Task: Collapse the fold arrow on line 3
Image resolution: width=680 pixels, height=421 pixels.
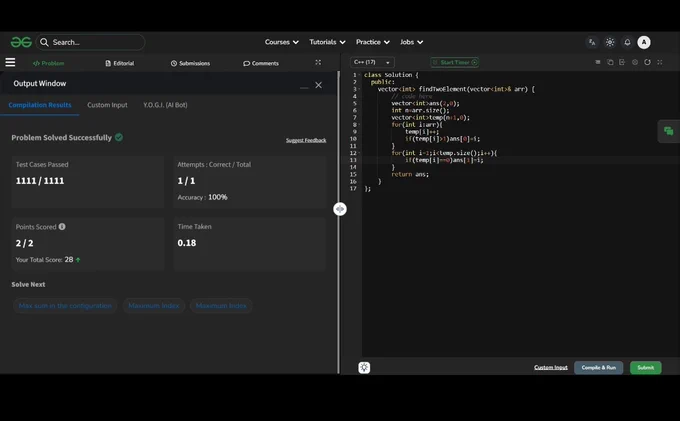Action: pos(359,89)
